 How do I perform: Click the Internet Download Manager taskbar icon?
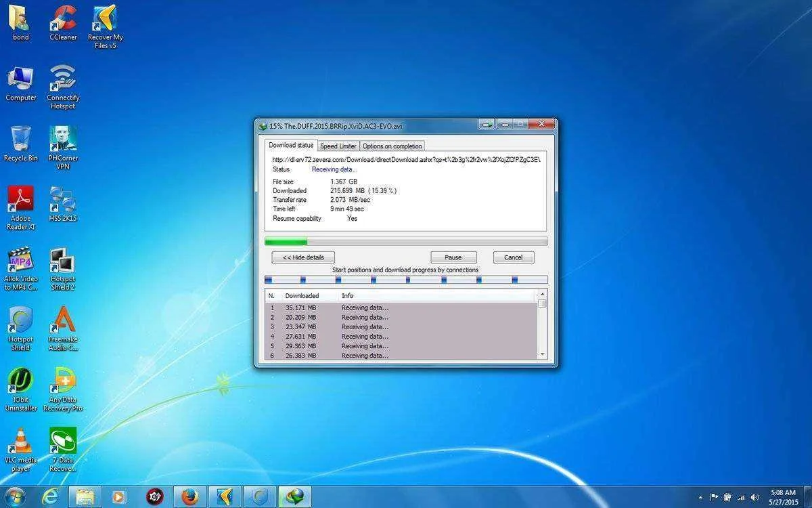tap(295, 496)
